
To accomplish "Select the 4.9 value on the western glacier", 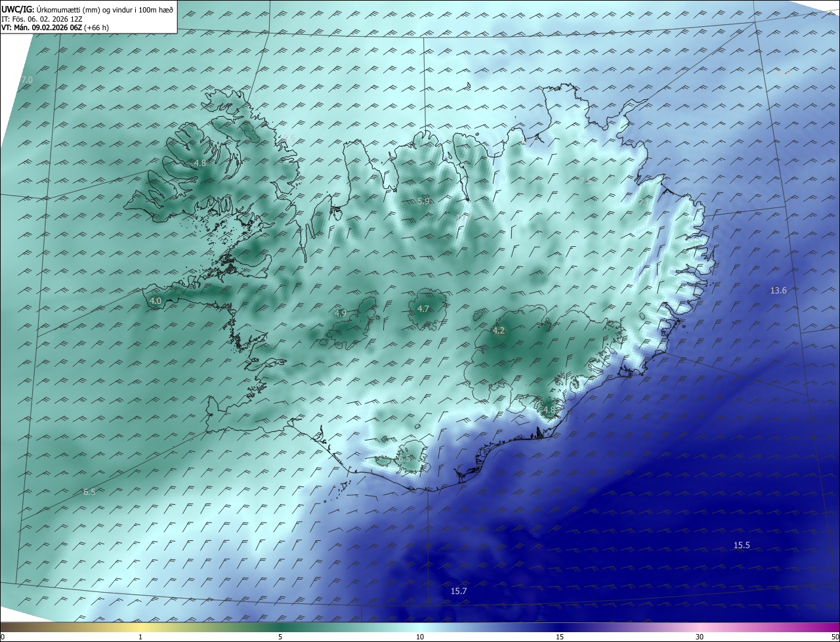I will pos(340,314).
